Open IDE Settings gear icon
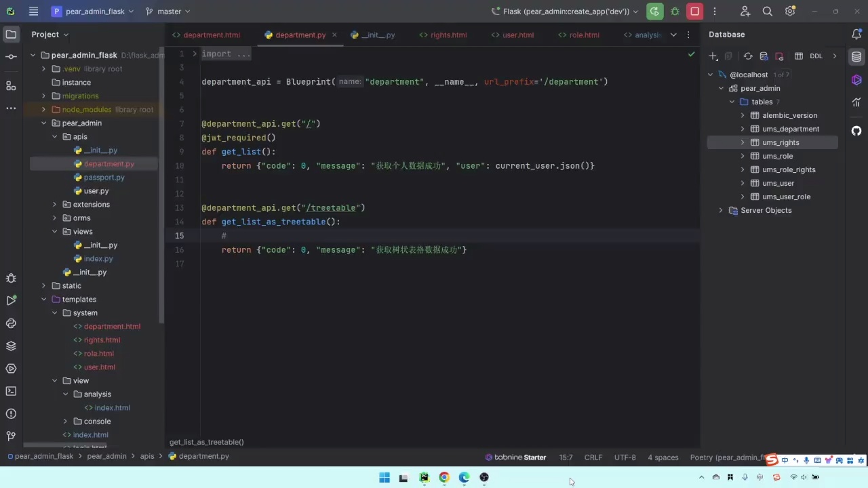Image resolution: width=868 pixels, height=488 pixels. click(789, 12)
